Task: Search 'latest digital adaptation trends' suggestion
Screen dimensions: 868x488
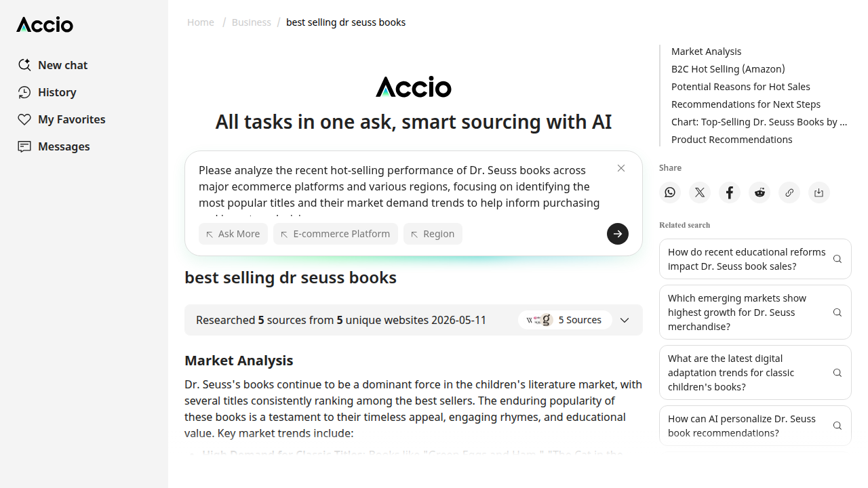Action: coord(755,373)
